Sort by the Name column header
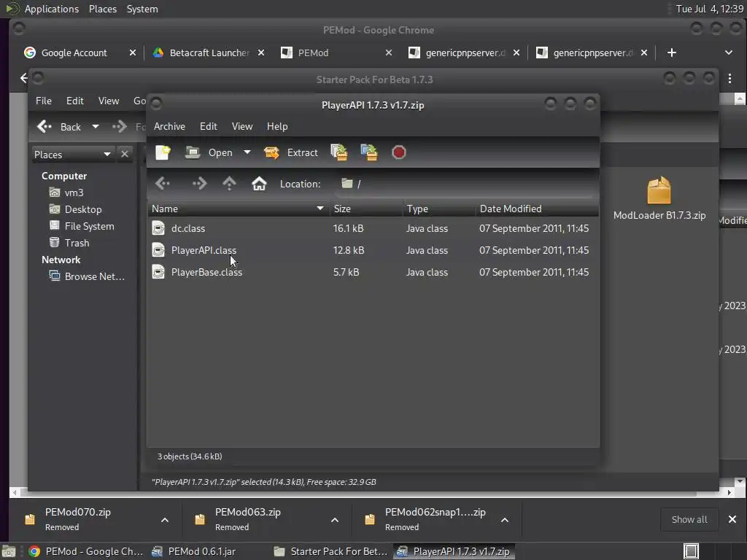 [238, 209]
